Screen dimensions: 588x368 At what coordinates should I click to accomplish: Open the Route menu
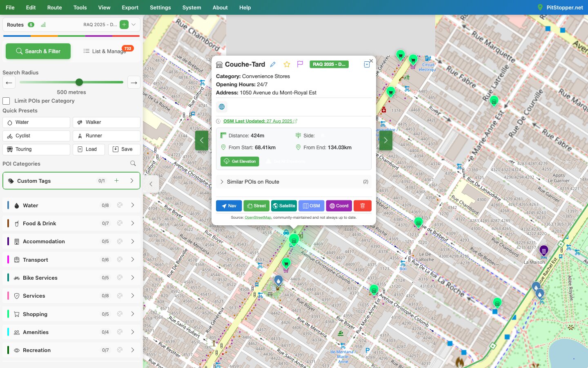pos(55,7)
